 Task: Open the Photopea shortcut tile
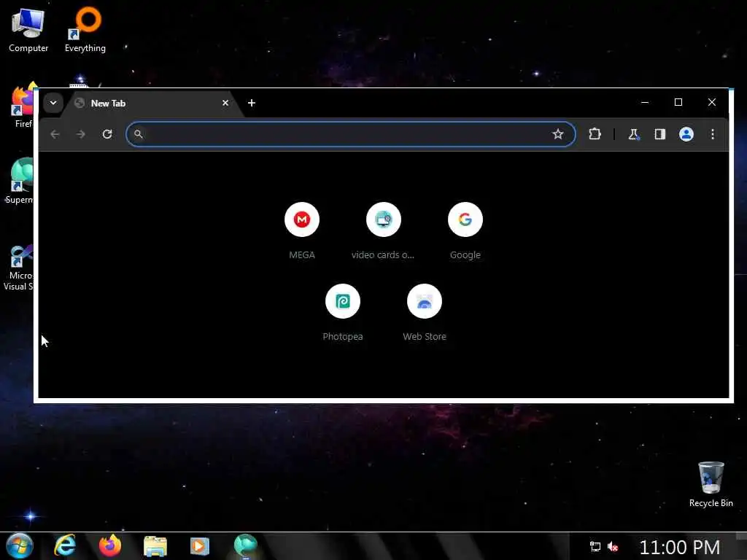click(x=343, y=312)
